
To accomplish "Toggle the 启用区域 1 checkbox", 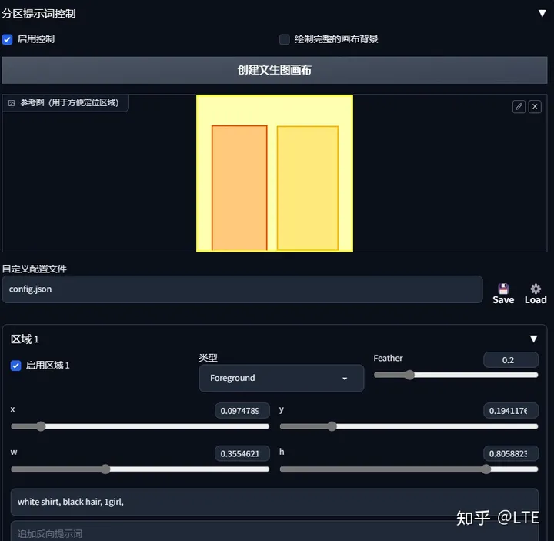I will coord(16,366).
